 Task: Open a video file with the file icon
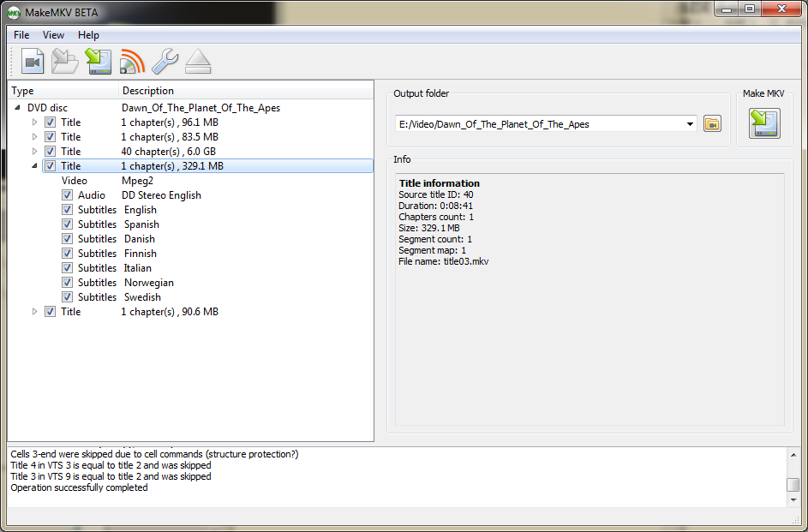pos(32,61)
